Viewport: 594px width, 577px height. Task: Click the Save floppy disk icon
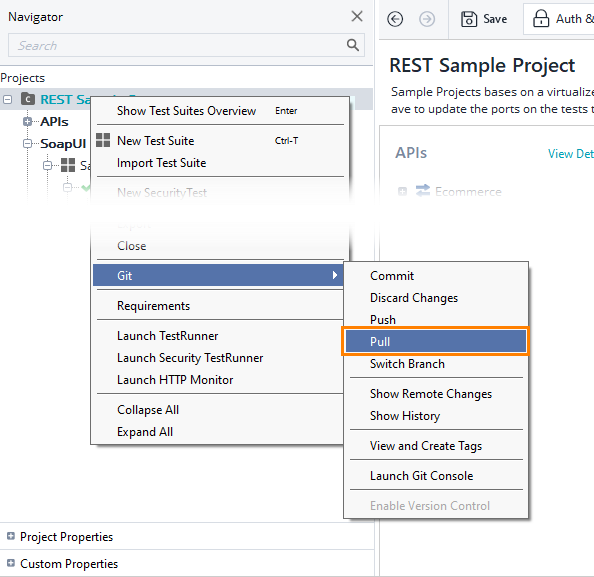[x=469, y=19]
